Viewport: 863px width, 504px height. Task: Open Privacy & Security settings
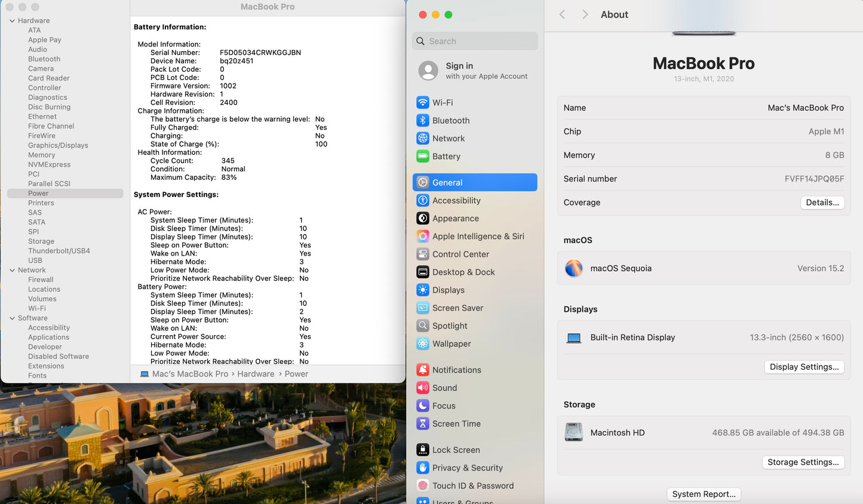467,468
